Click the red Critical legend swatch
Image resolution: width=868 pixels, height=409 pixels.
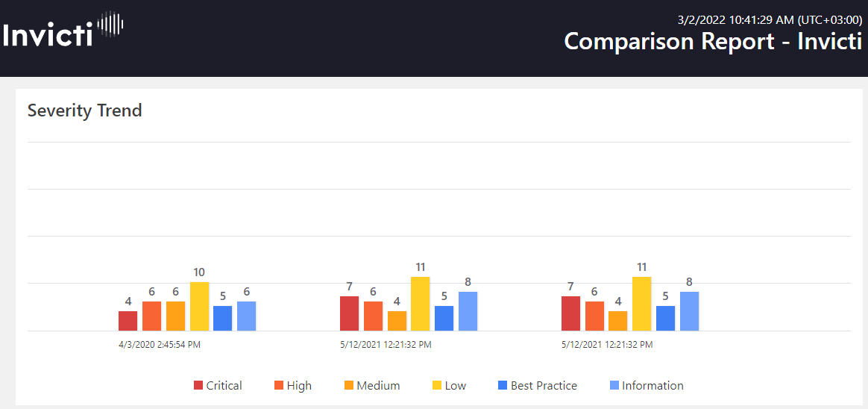point(198,386)
